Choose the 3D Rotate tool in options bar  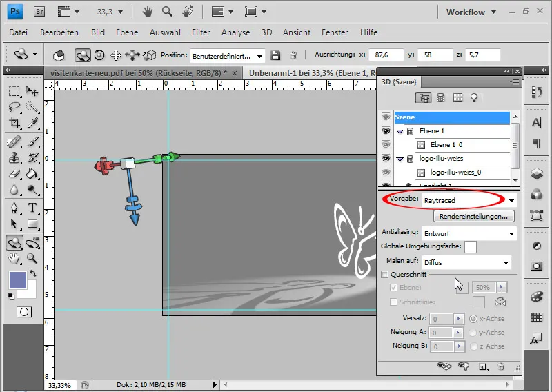click(83, 55)
